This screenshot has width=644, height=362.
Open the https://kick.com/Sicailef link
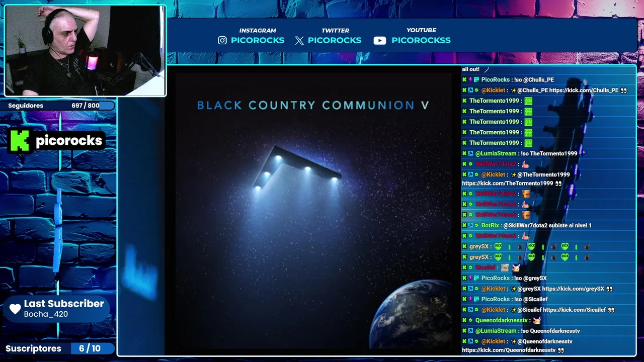574,310
